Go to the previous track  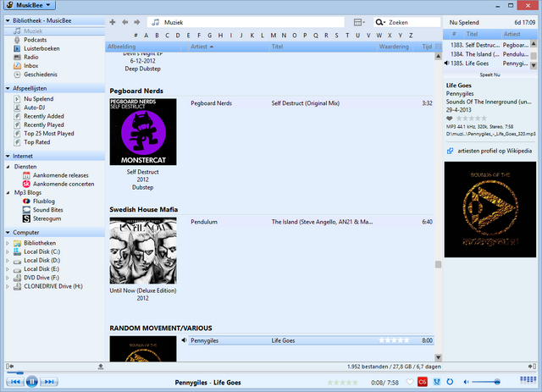[14, 382]
